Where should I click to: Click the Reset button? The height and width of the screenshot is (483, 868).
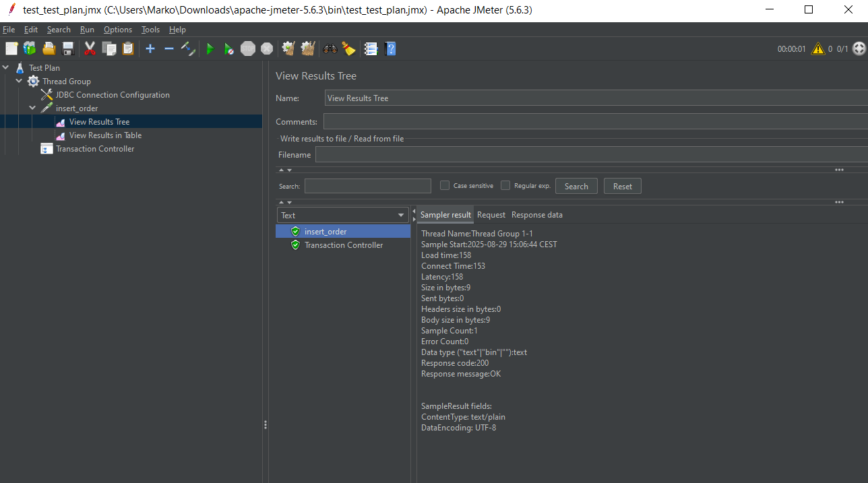click(622, 187)
